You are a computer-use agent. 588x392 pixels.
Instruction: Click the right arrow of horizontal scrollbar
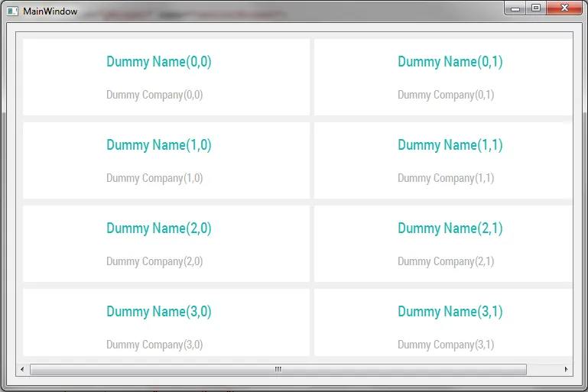click(x=566, y=370)
